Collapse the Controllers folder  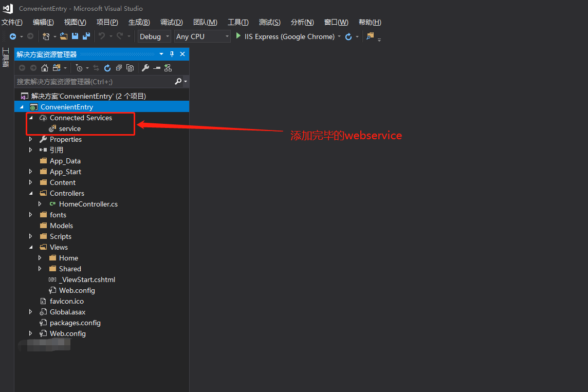point(31,193)
